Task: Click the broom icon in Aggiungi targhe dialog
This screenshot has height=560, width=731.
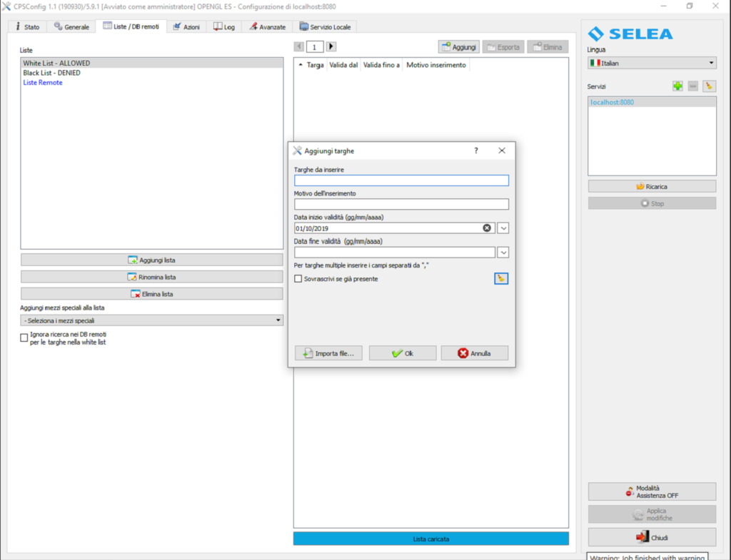Action: click(501, 278)
